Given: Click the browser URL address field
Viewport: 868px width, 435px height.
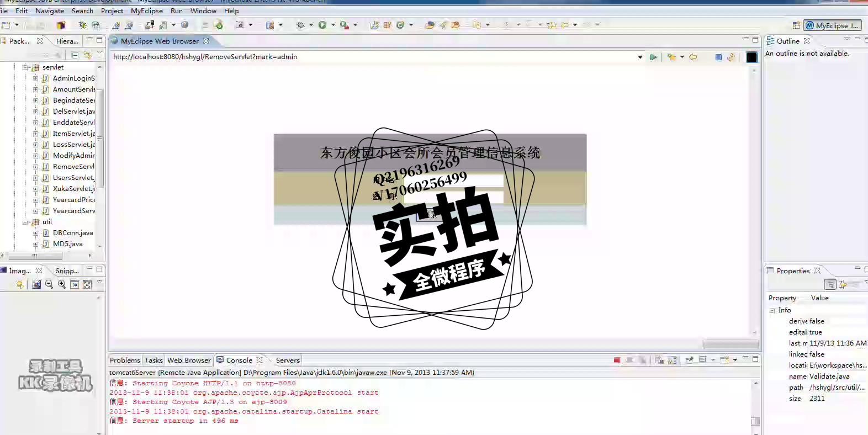Looking at the screenshot, I should coord(373,57).
